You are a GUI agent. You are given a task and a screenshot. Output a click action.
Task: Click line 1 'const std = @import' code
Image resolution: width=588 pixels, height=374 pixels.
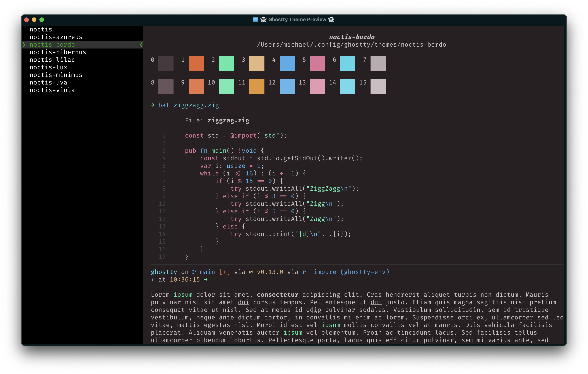(236, 135)
